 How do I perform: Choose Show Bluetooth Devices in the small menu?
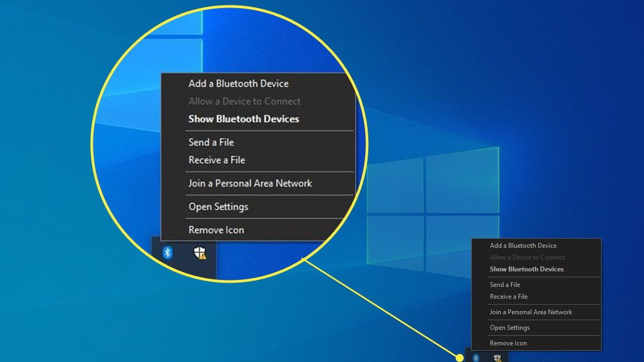coord(526,269)
